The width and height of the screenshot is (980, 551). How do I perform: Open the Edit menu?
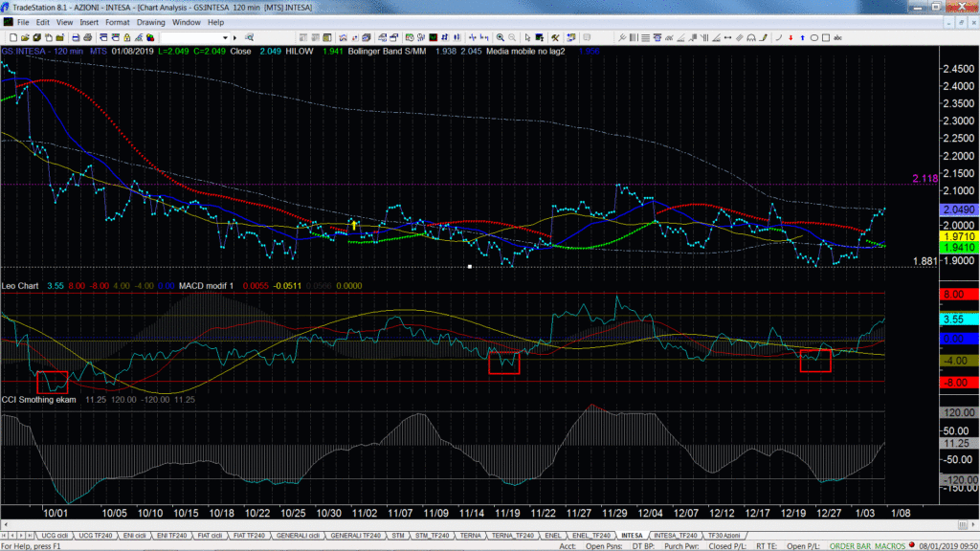[42, 23]
